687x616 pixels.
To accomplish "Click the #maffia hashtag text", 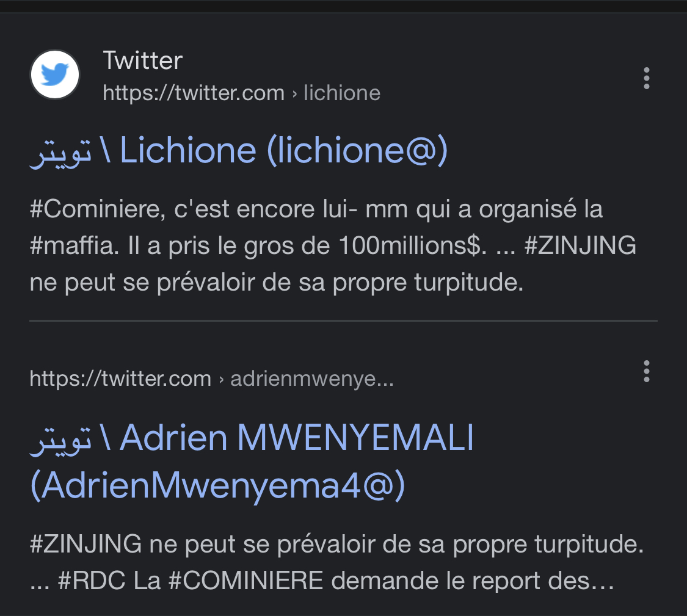I will pos(75,245).
